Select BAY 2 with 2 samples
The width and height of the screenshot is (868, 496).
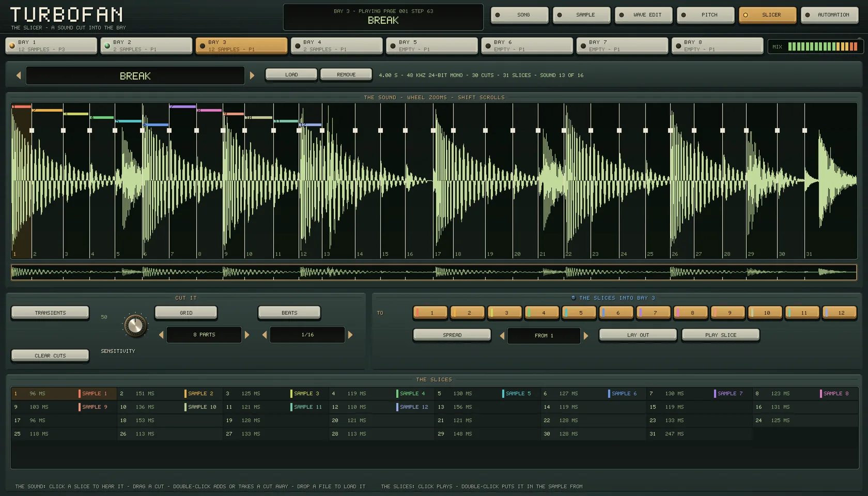146,45
